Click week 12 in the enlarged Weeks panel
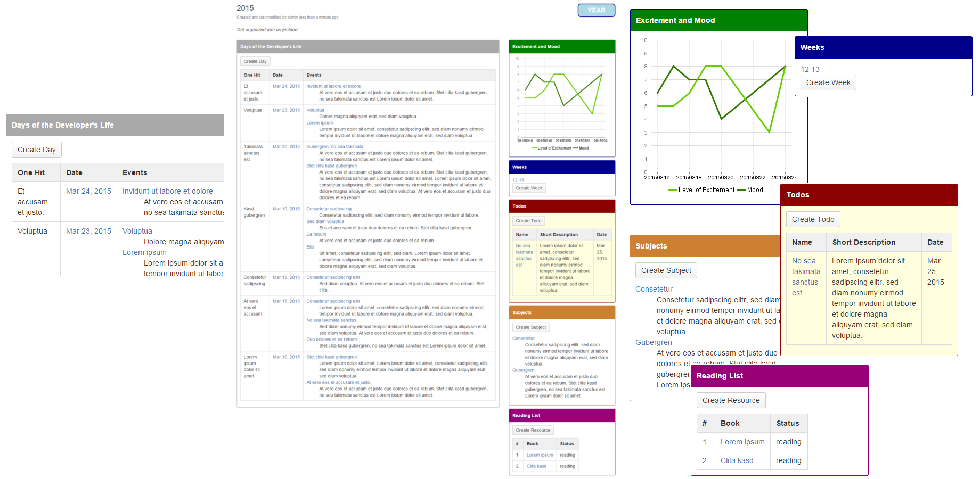This screenshot has height=479, width=980. tap(805, 69)
